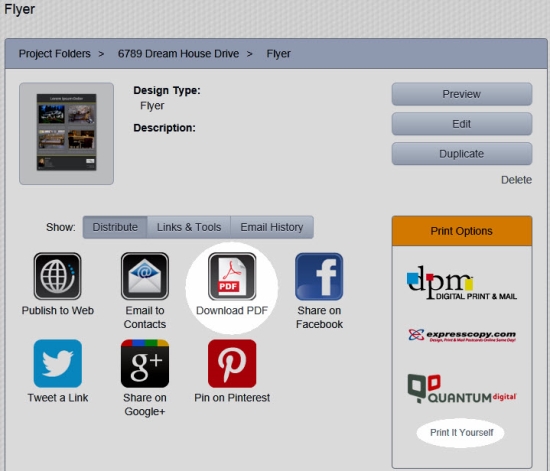
Task: Click the Delete link
Action: 516,180
